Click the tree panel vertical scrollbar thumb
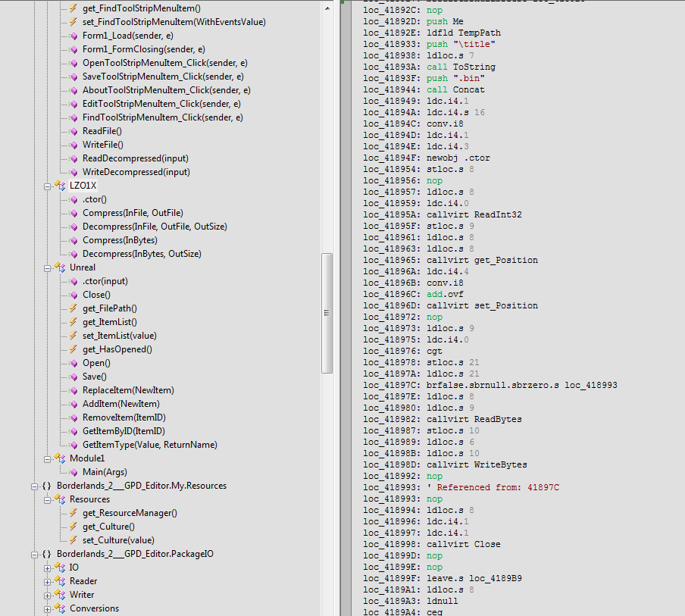This screenshot has width=685, height=616. tap(327, 313)
